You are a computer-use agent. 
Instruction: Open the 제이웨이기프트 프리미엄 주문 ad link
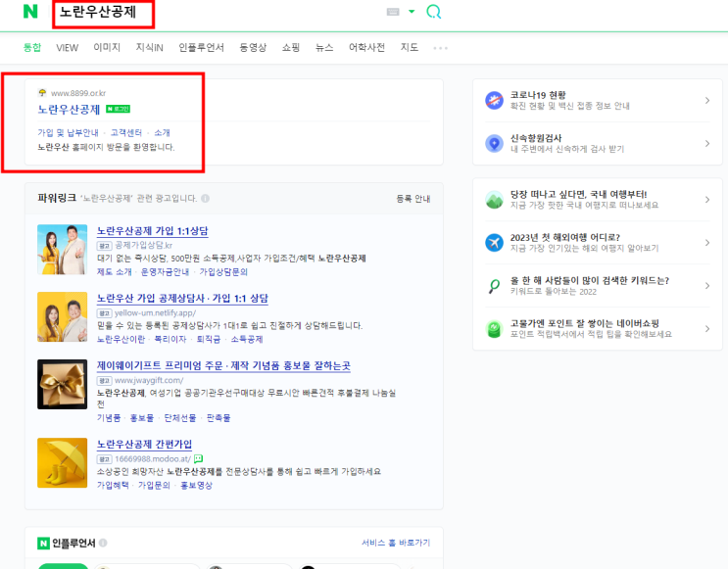click(x=223, y=365)
